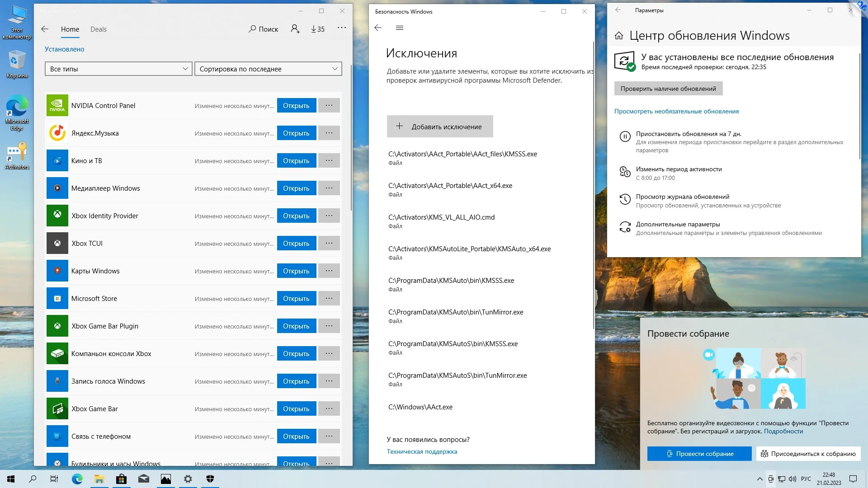Click Проверить наличие обновлений button
The image size is (868, 488).
coord(668,89)
